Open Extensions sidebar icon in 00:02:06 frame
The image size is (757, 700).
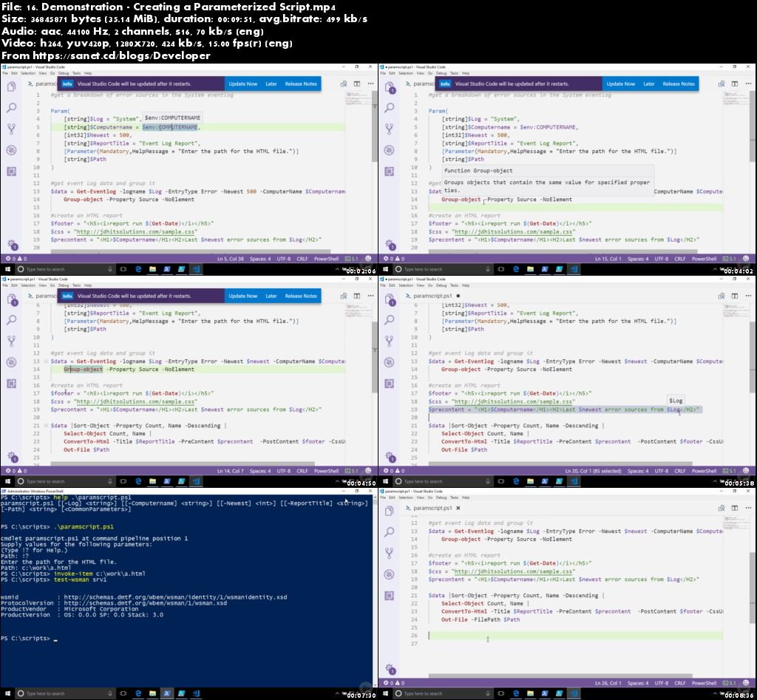12,171
